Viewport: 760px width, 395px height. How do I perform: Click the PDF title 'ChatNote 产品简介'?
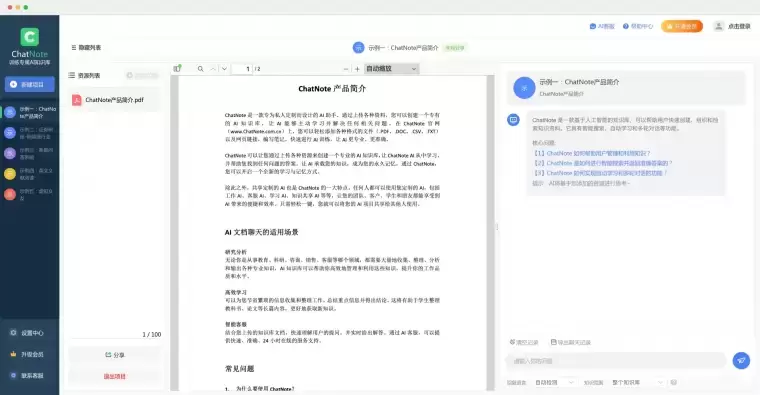pyautogui.click(x=332, y=89)
